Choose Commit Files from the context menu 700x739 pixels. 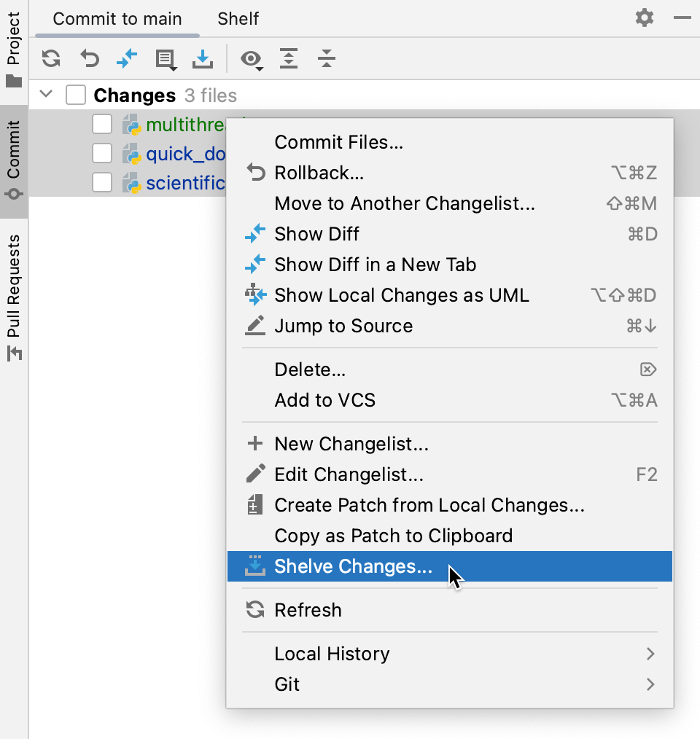338,142
